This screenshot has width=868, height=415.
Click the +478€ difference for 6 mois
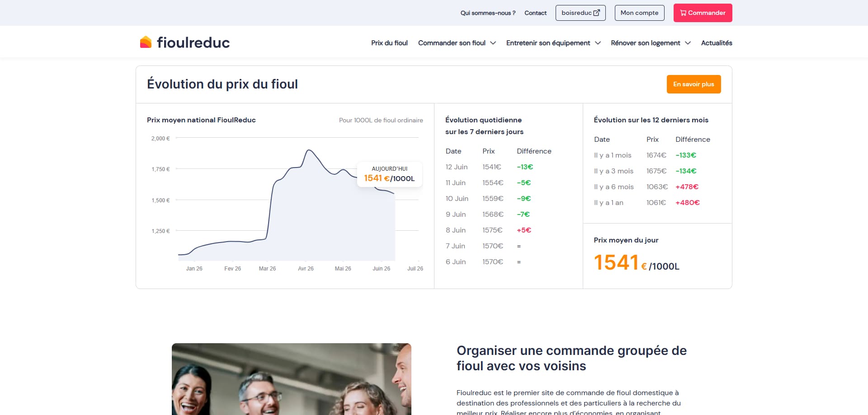click(687, 187)
